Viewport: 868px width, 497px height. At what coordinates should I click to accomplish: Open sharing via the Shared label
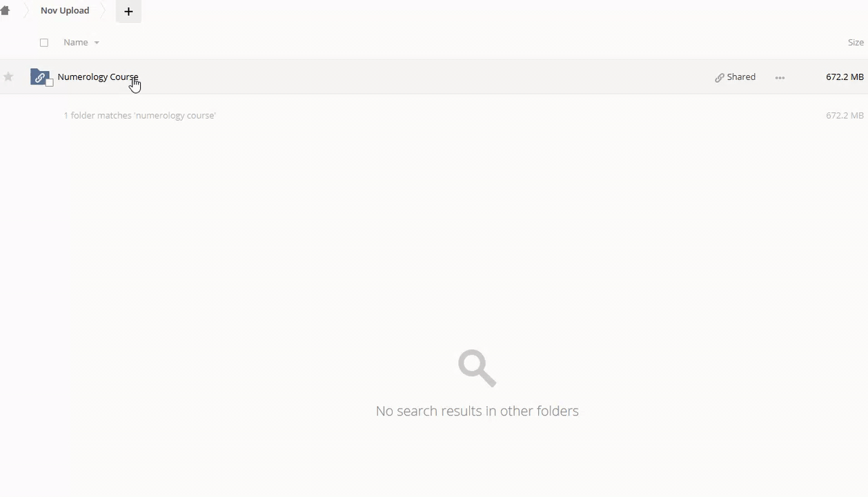pyautogui.click(x=741, y=77)
